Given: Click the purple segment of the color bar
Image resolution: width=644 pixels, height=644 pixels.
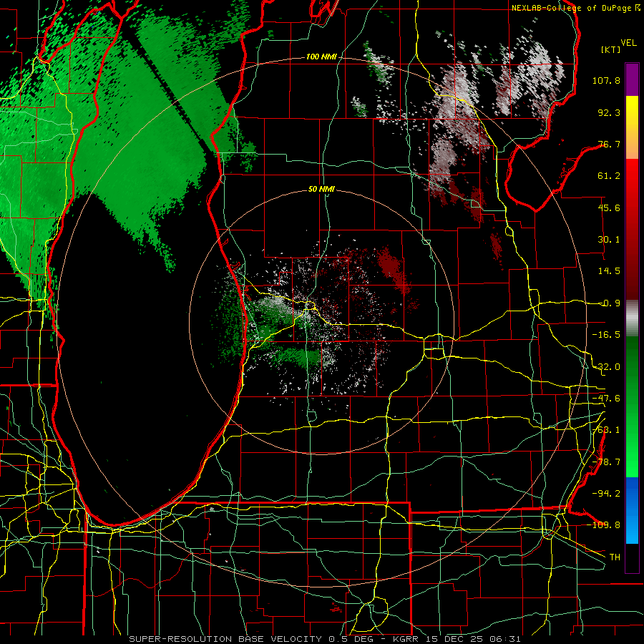Looking at the screenshot, I should pyautogui.click(x=632, y=79).
